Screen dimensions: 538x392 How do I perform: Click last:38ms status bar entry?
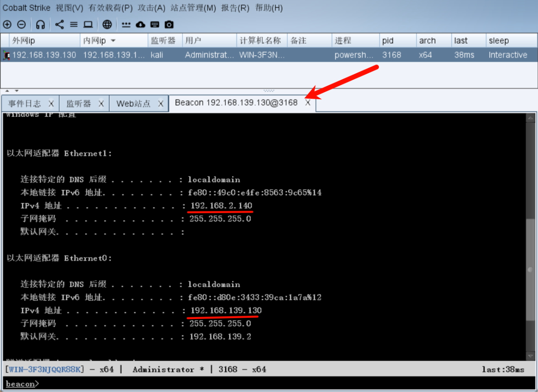click(503, 369)
